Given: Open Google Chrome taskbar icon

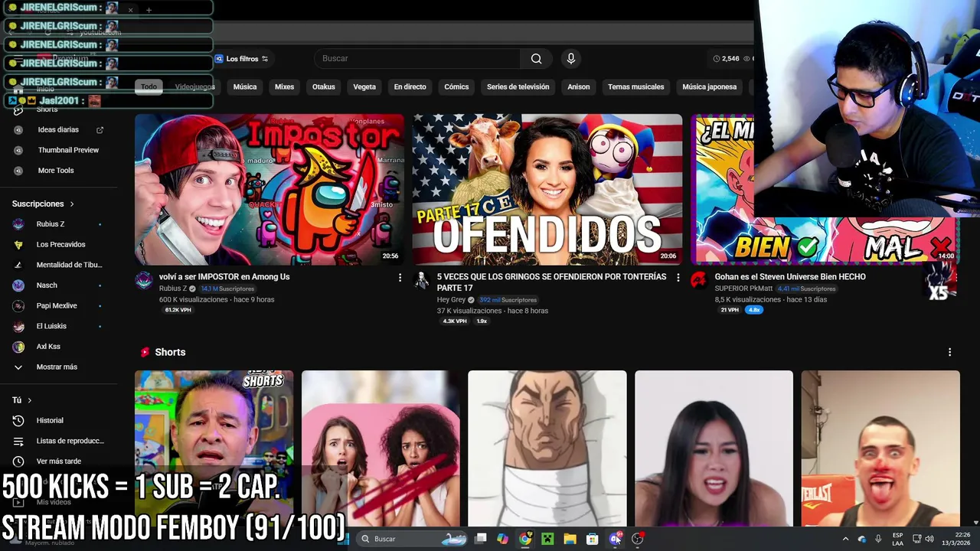Looking at the screenshot, I should pos(525,539).
